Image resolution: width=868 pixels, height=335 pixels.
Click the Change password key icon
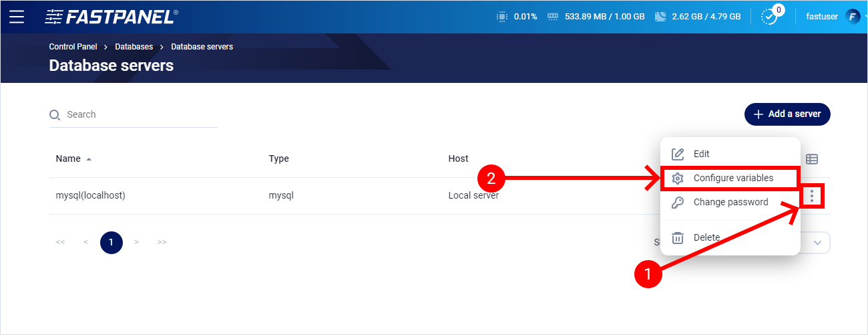point(678,203)
